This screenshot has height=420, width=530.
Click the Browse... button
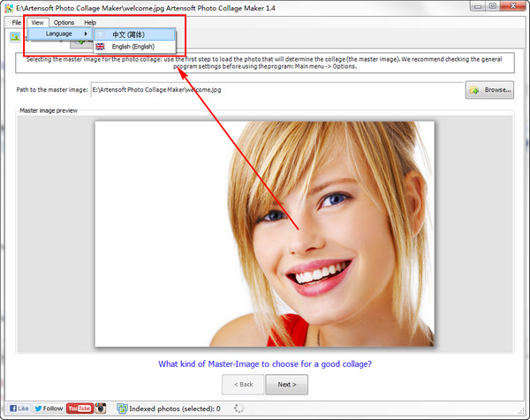pyautogui.click(x=489, y=90)
